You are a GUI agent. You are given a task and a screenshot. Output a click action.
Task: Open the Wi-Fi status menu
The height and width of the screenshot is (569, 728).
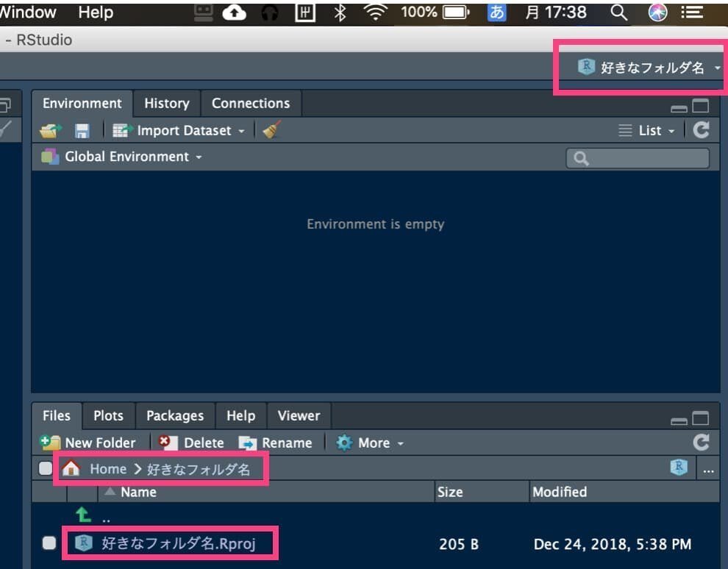point(376,12)
